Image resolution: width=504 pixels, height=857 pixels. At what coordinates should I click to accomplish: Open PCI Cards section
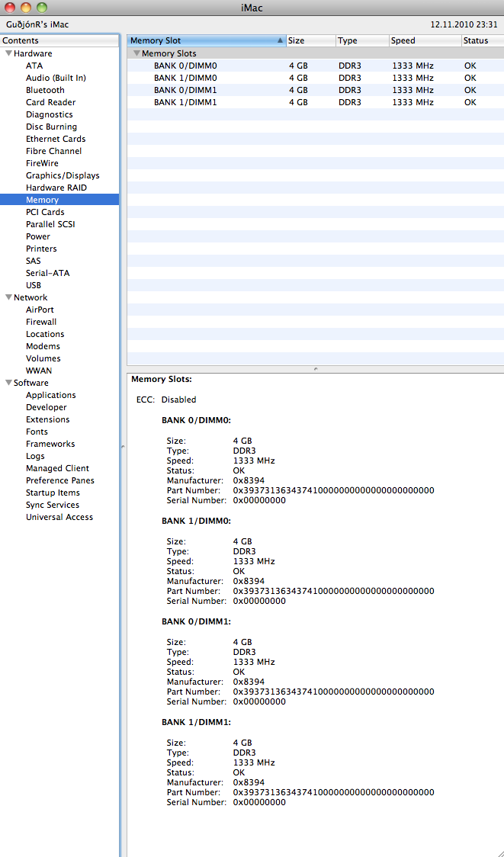point(45,212)
